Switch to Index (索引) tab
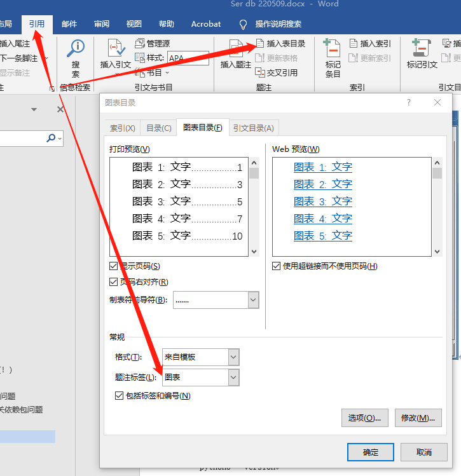This screenshot has height=476, width=461. (122, 128)
